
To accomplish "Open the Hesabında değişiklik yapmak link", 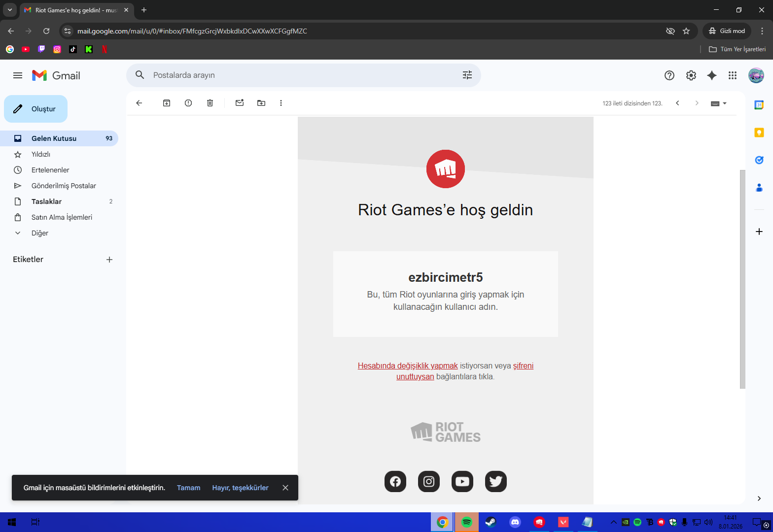I will pos(408,366).
